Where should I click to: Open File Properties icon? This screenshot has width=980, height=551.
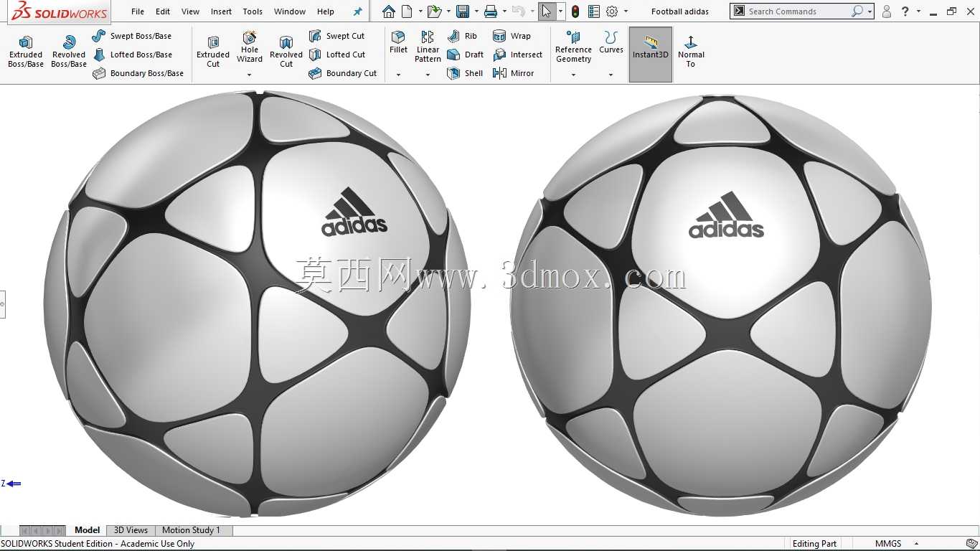coord(593,11)
